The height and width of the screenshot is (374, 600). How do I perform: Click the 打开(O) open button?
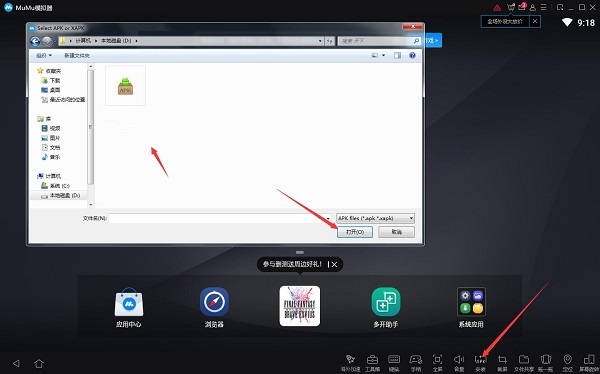pyautogui.click(x=355, y=232)
